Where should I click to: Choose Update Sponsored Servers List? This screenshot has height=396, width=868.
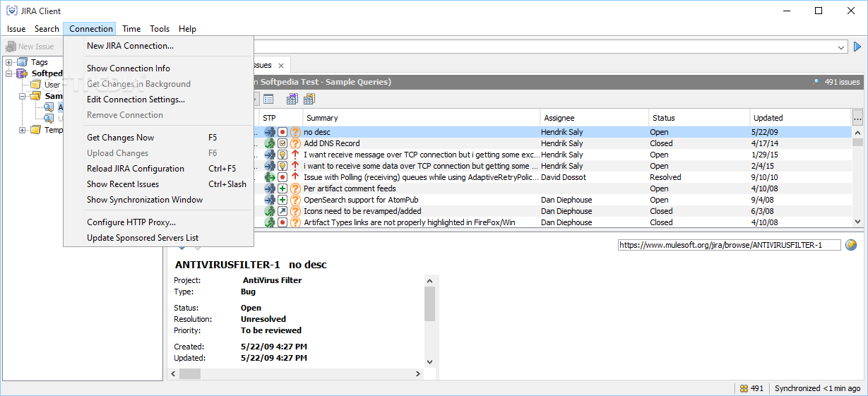click(x=158, y=238)
